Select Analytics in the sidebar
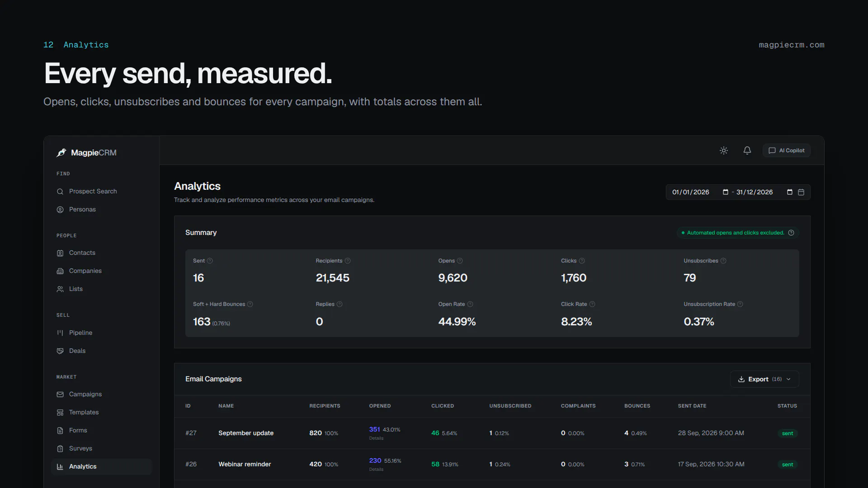The height and width of the screenshot is (488, 868). tap(102, 467)
